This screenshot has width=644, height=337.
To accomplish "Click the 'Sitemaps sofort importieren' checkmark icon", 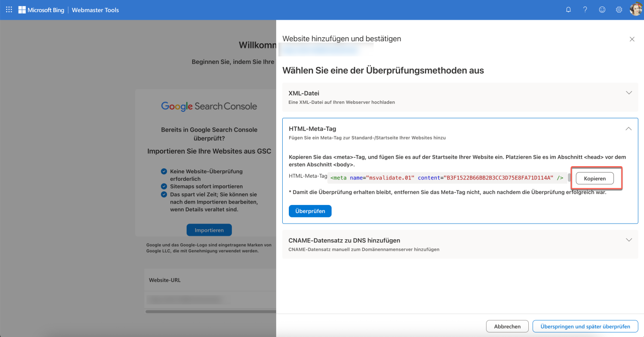I will 164,186.
